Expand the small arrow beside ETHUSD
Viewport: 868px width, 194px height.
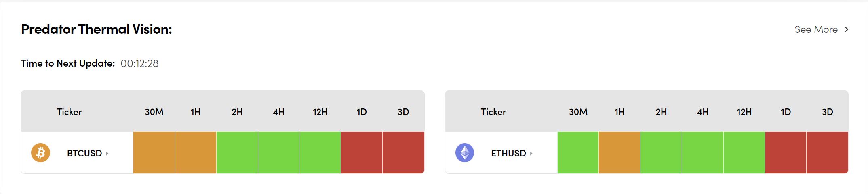(531, 153)
